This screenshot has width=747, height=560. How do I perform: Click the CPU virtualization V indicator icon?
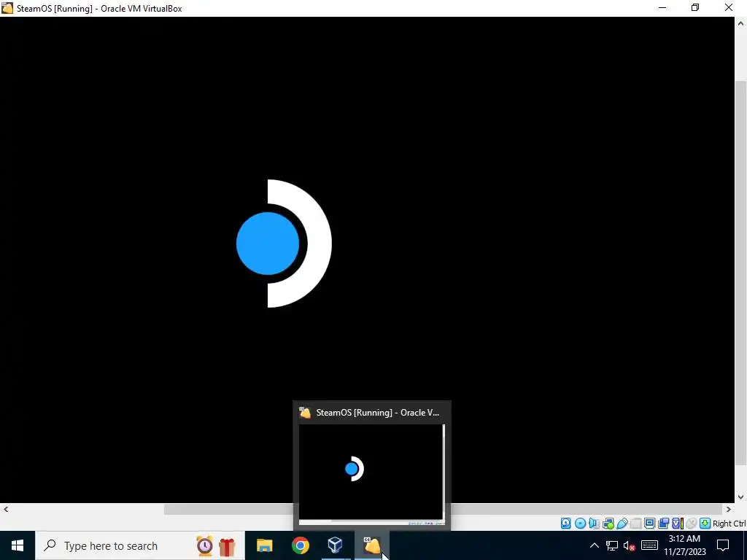[678, 524]
